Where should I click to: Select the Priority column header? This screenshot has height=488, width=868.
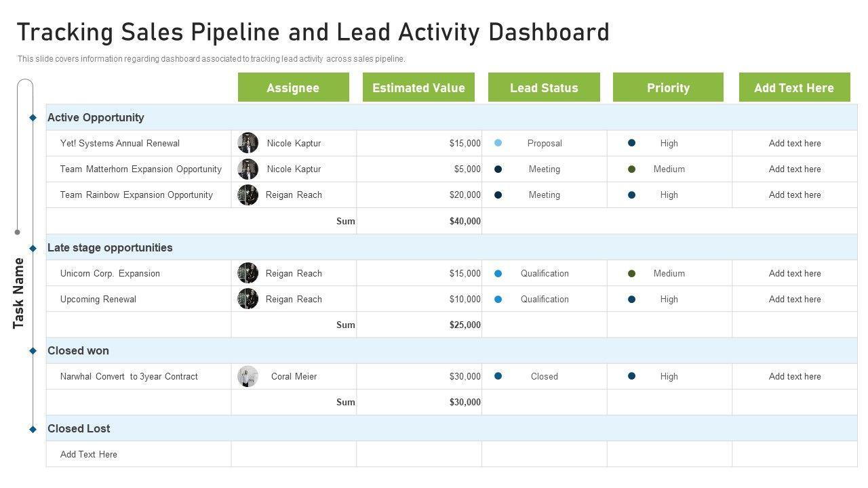tap(668, 87)
